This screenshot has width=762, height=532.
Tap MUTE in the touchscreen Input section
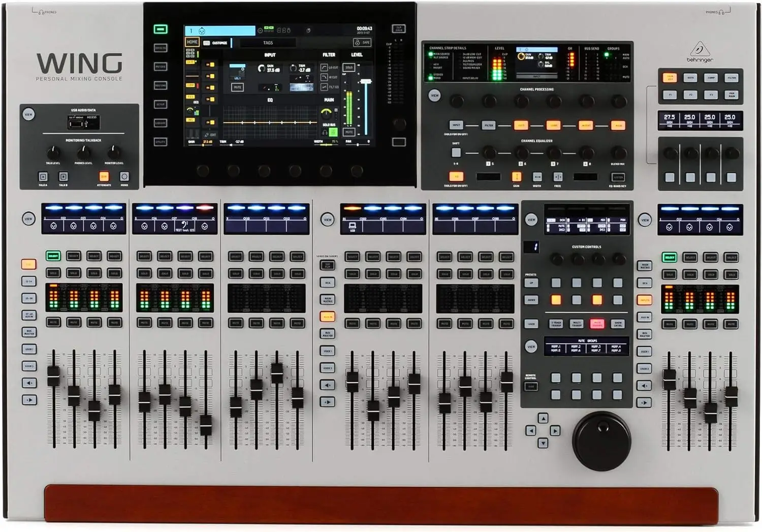[237, 87]
